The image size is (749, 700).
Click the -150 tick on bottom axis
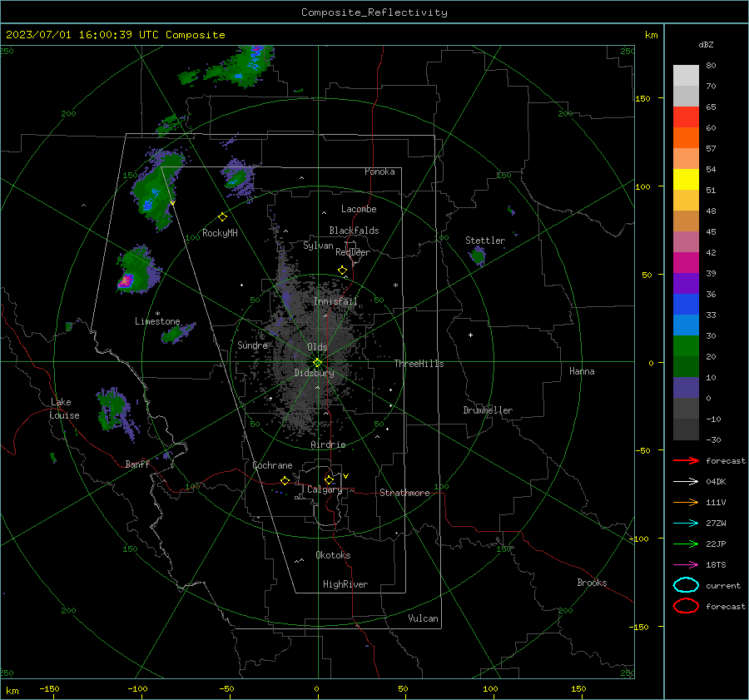[x=49, y=688]
